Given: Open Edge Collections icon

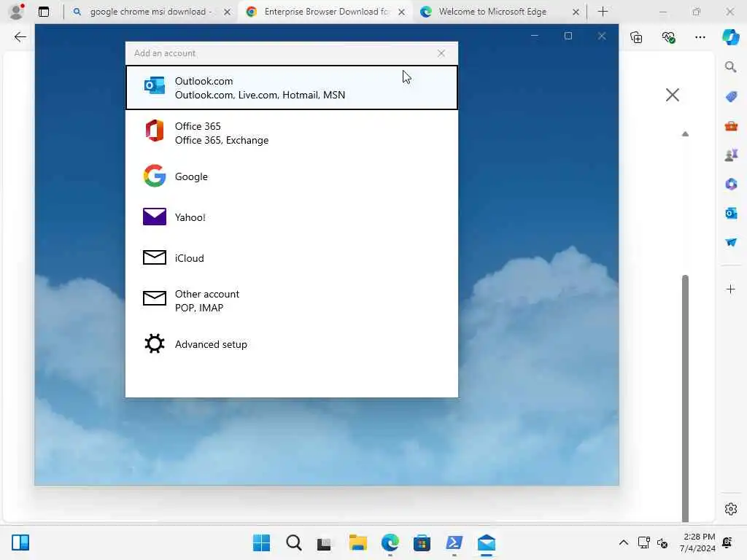Looking at the screenshot, I should [636, 37].
